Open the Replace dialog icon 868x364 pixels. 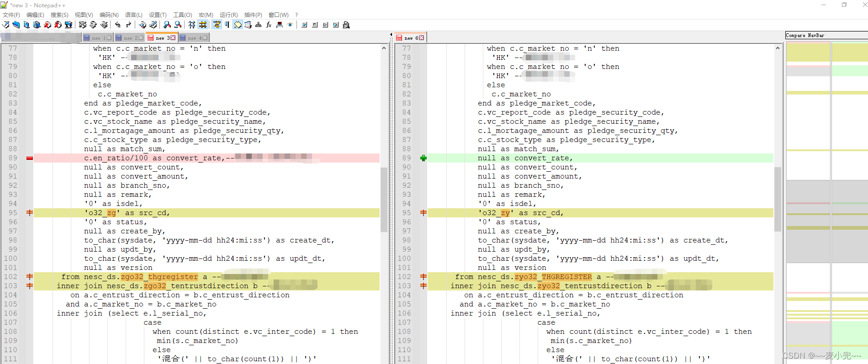coord(153,25)
